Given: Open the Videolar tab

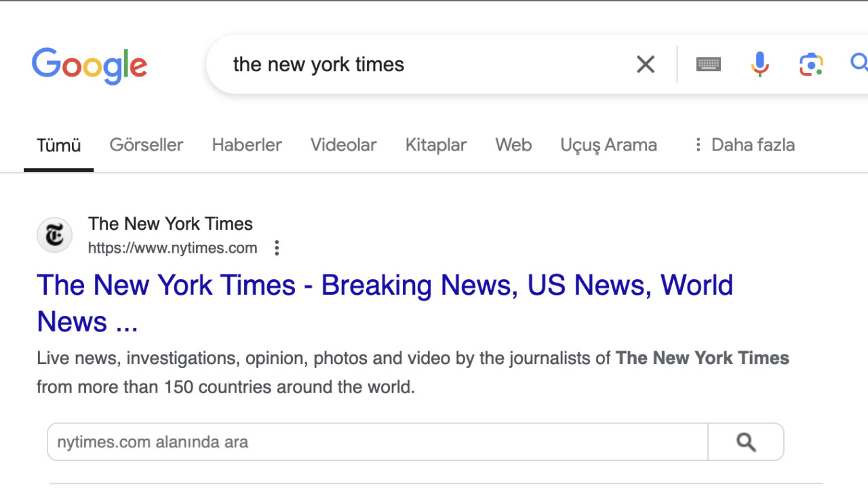Looking at the screenshot, I should [x=343, y=145].
